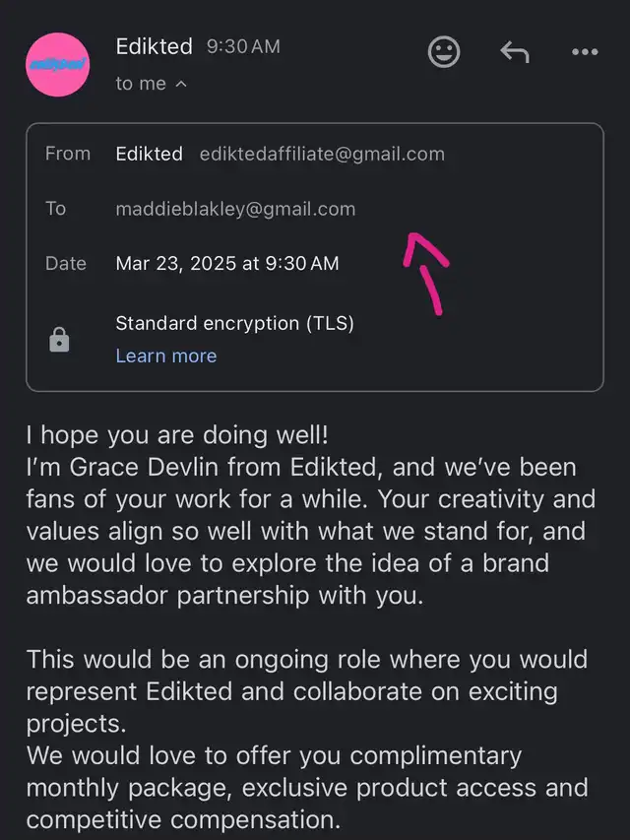Collapse details via "to me" chevron
This screenshot has width=630, height=840.
(x=181, y=84)
